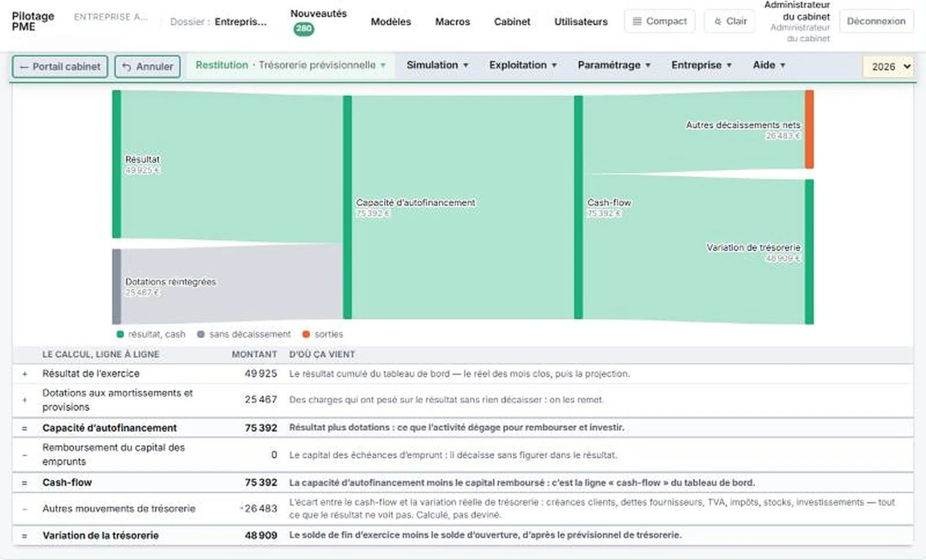Image resolution: width=926 pixels, height=560 pixels.
Task: Click the Autres décaissements nets label
Action: pos(743,125)
